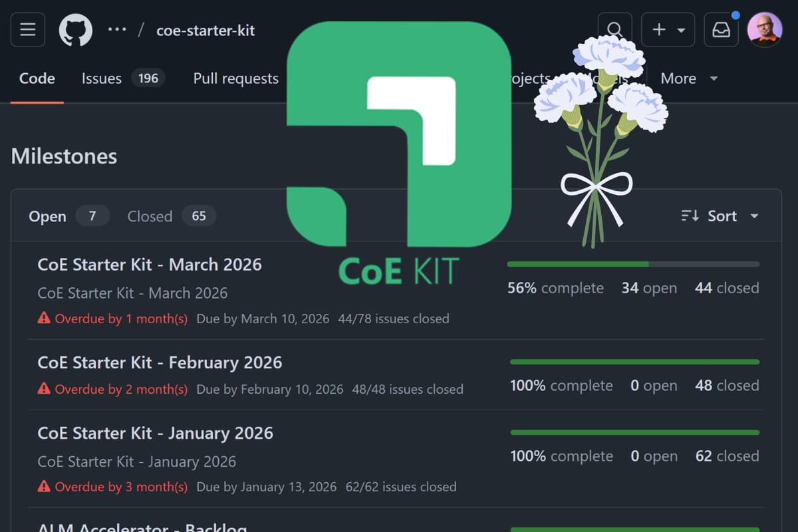Click the 34 open issues count
The image size is (798, 532).
pyautogui.click(x=649, y=288)
